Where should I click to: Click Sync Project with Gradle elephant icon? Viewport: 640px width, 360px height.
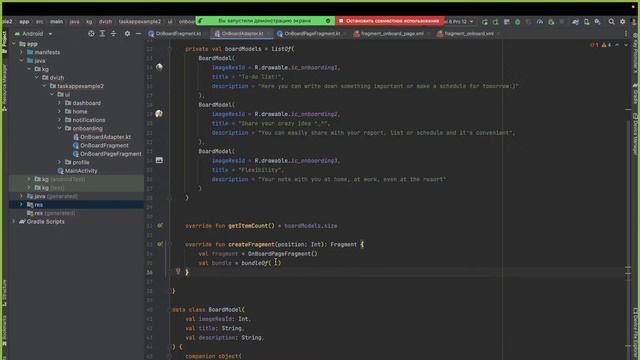coord(575,22)
